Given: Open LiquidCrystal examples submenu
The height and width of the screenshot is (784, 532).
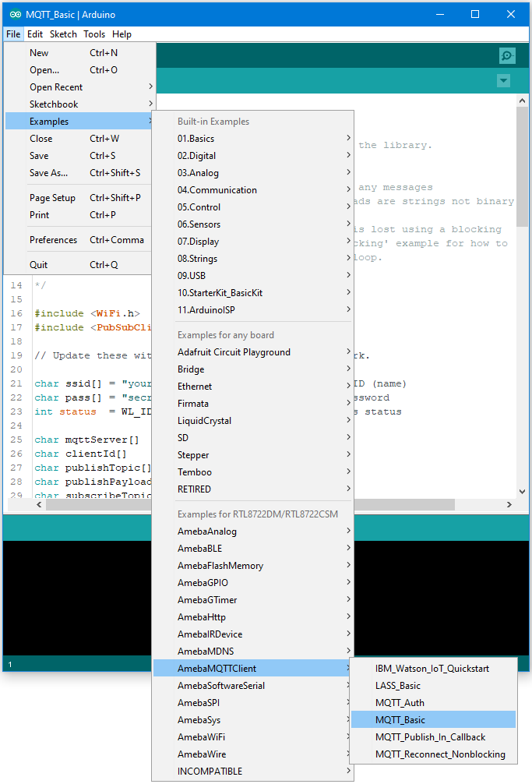Looking at the screenshot, I should pyautogui.click(x=253, y=421).
